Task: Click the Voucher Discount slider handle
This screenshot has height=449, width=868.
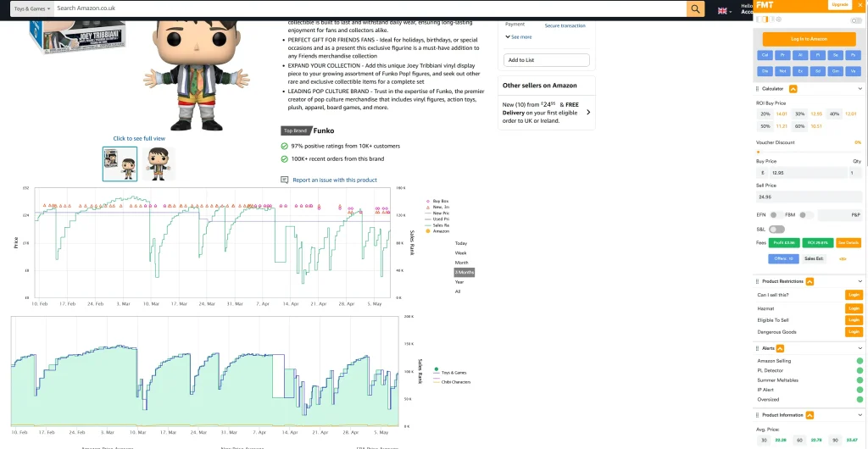Action: (x=758, y=152)
